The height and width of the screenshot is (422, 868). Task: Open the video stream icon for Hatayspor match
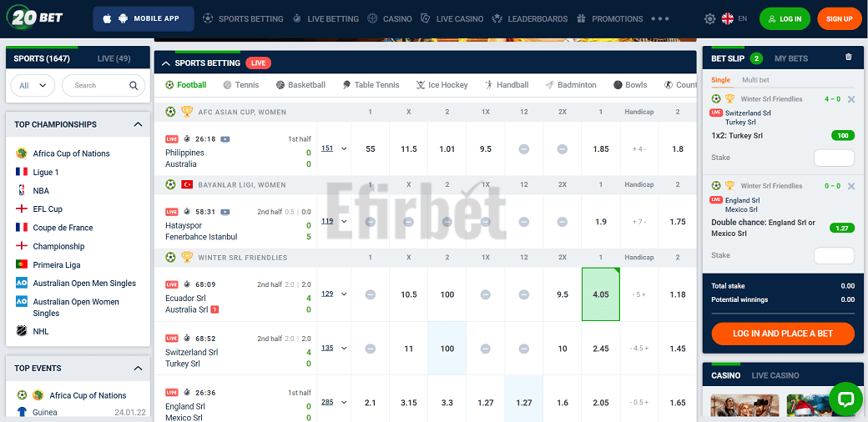point(225,212)
